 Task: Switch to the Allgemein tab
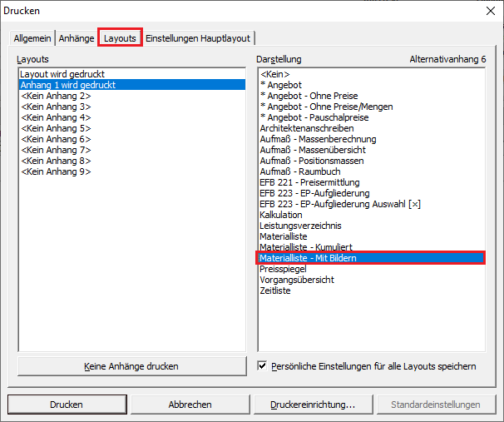[x=32, y=38]
